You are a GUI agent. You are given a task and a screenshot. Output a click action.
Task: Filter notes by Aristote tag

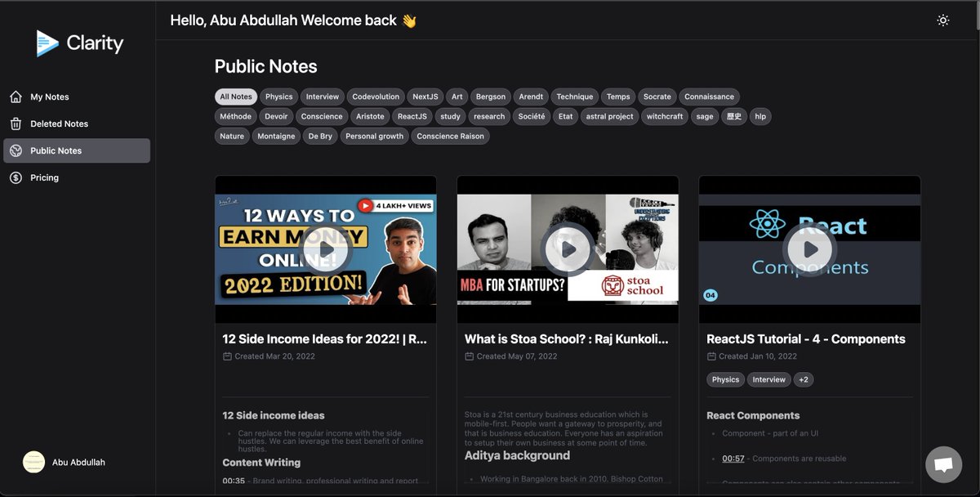click(370, 116)
